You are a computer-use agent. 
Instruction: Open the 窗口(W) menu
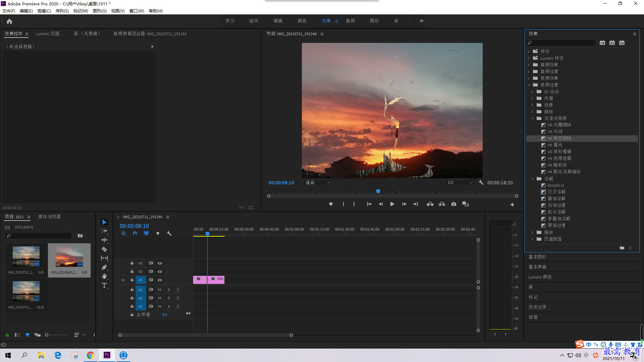pos(137,11)
